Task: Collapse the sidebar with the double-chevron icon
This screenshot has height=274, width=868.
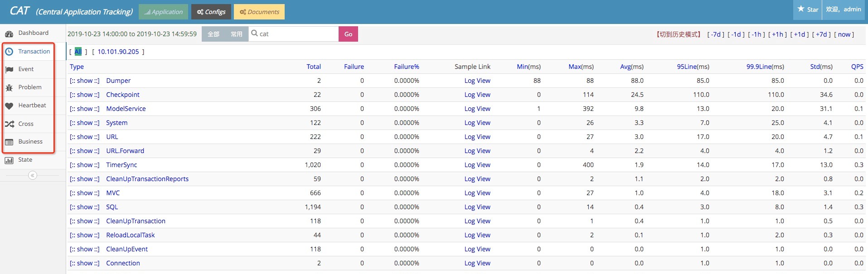Action: pyautogui.click(x=33, y=175)
